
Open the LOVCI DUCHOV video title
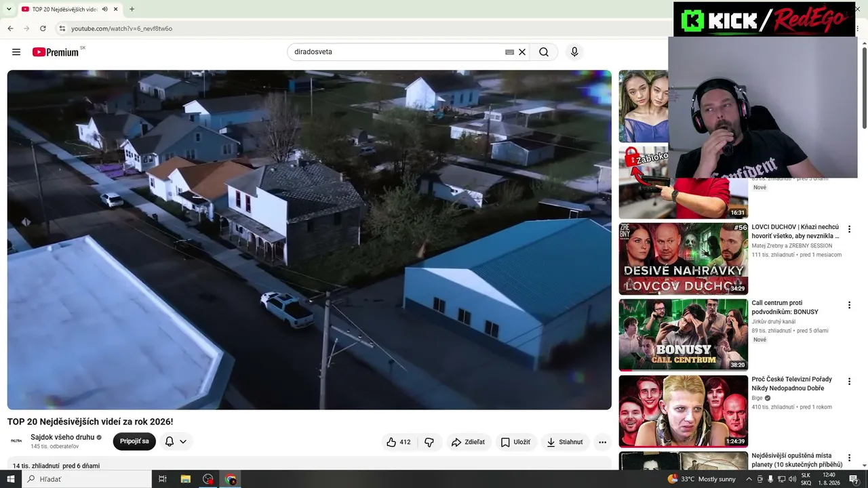[x=795, y=231]
